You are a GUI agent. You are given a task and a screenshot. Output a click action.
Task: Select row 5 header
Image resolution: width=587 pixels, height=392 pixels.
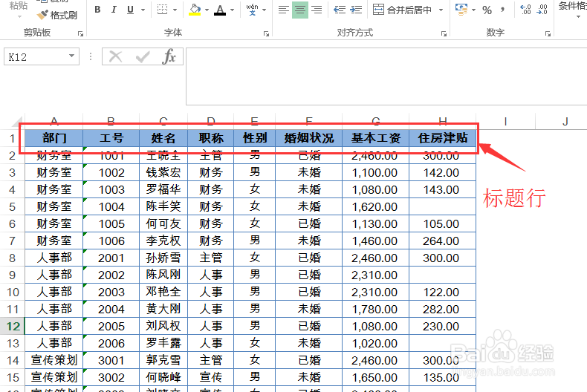[13, 206]
